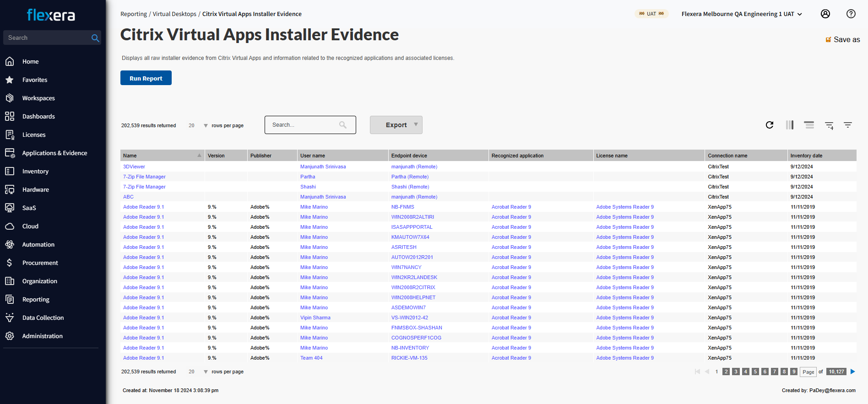Expand top rows per page dropdown
Image resolution: width=868 pixels, height=404 pixels.
206,125
